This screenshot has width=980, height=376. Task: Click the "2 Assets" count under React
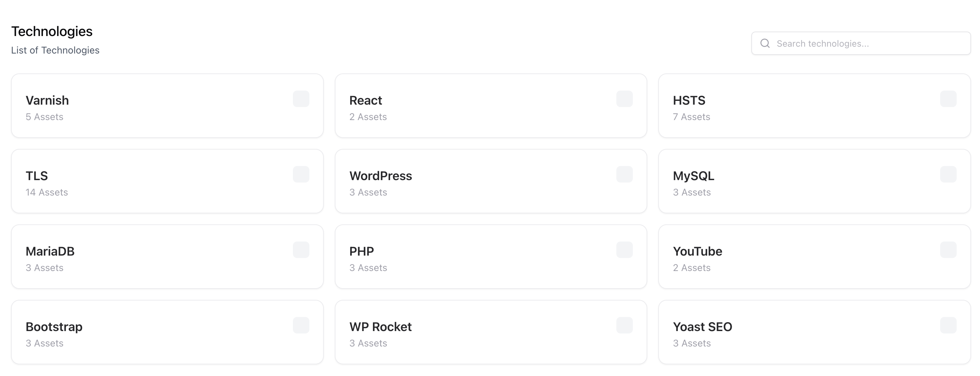pos(368,117)
